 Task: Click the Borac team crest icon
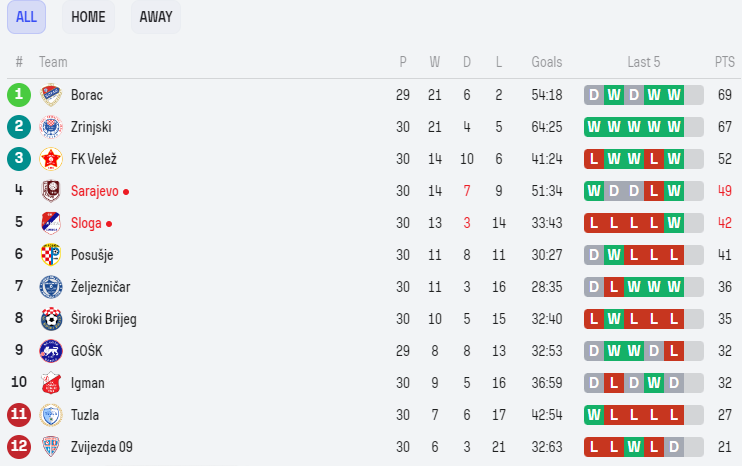[51, 95]
